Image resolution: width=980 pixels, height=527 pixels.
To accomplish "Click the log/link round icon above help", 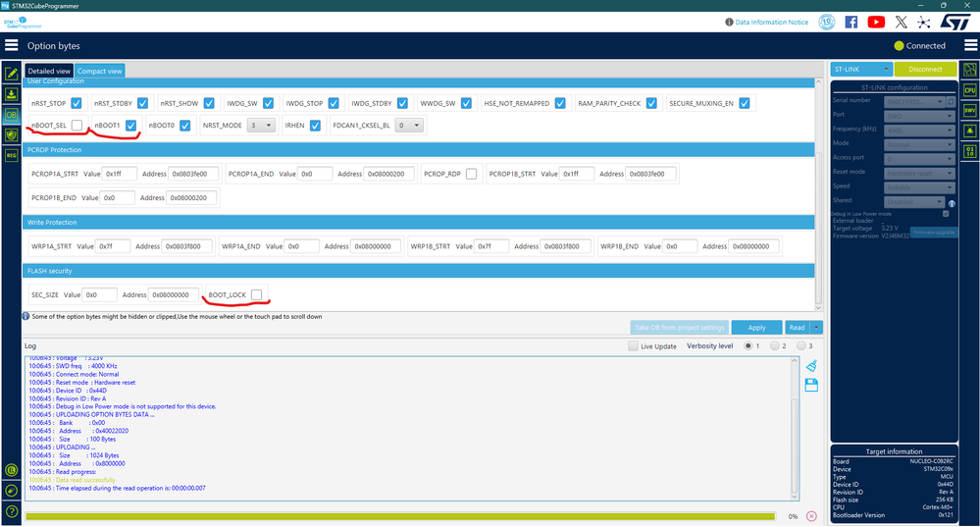I will [x=11, y=491].
